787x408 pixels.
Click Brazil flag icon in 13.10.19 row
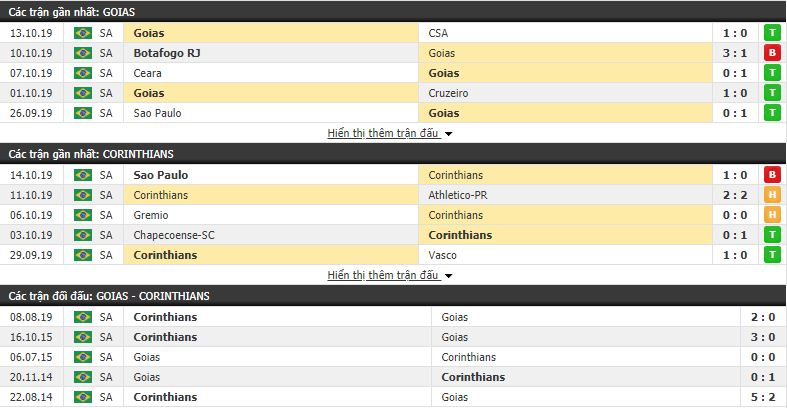82,33
